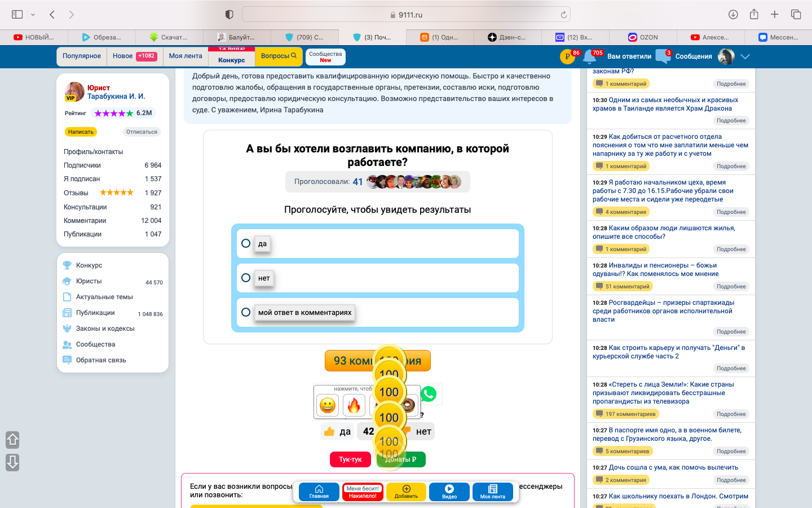Screen dimensions: 812x508
Task: Click the ruble coin balance icon
Action: click(x=567, y=56)
